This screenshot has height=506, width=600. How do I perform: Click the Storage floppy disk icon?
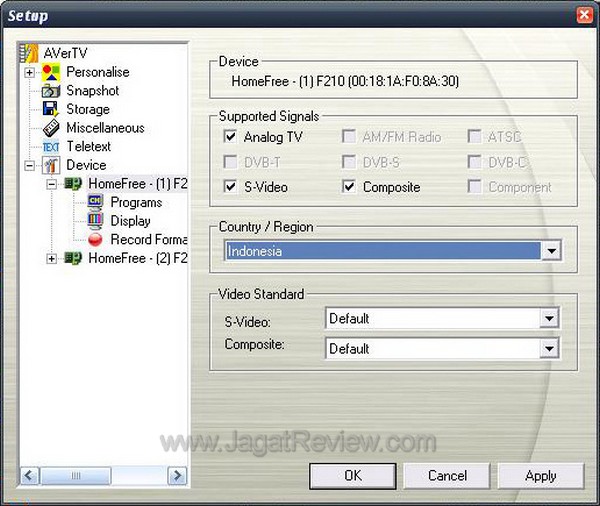pyautogui.click(x=51, y=109)
